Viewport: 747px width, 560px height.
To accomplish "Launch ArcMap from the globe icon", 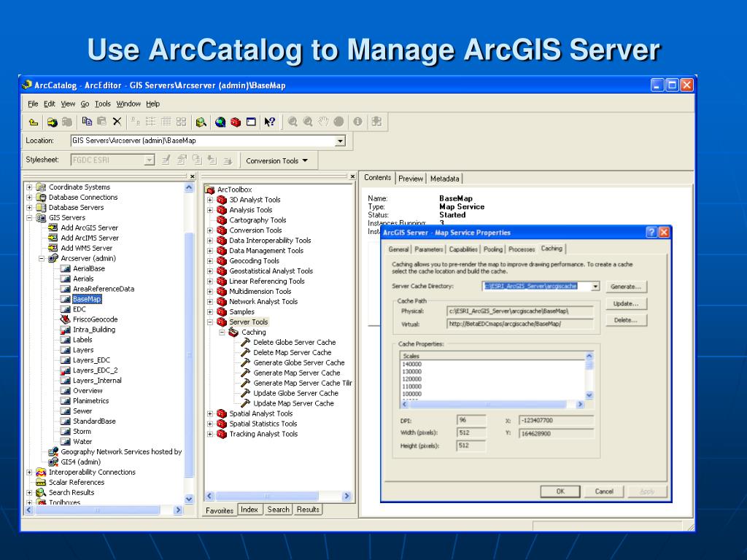I will tap(220, 122).
